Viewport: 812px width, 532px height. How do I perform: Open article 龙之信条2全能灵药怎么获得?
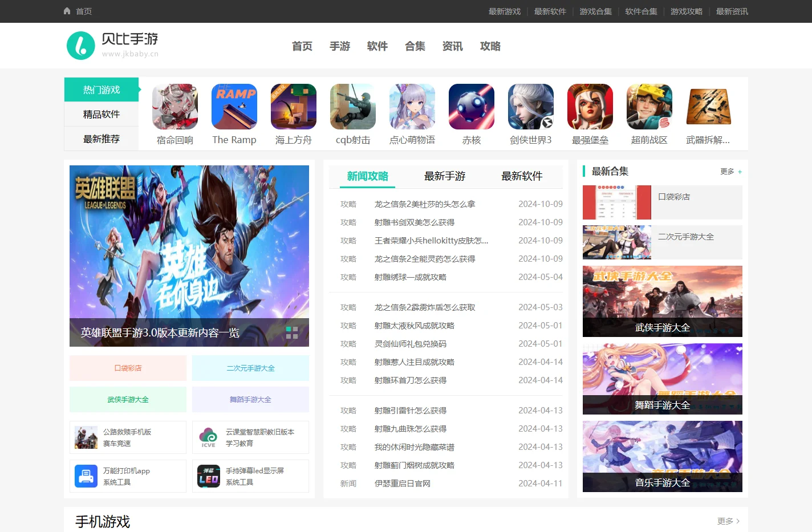[x=425, y=259]
